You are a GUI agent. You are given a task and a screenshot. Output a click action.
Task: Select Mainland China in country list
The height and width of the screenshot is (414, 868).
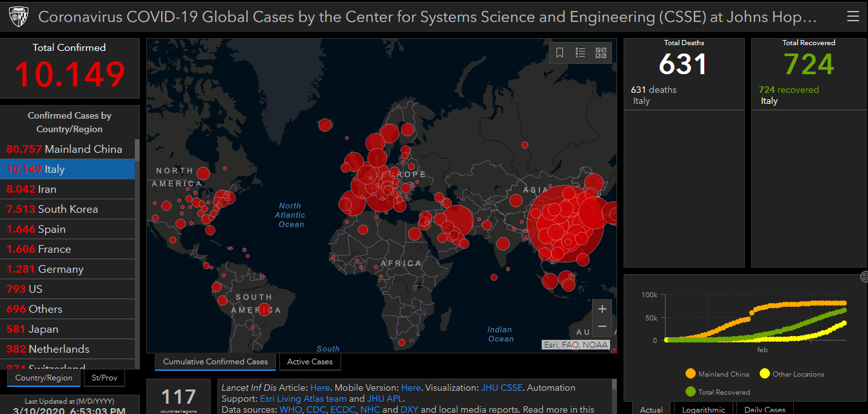point(67,149)
